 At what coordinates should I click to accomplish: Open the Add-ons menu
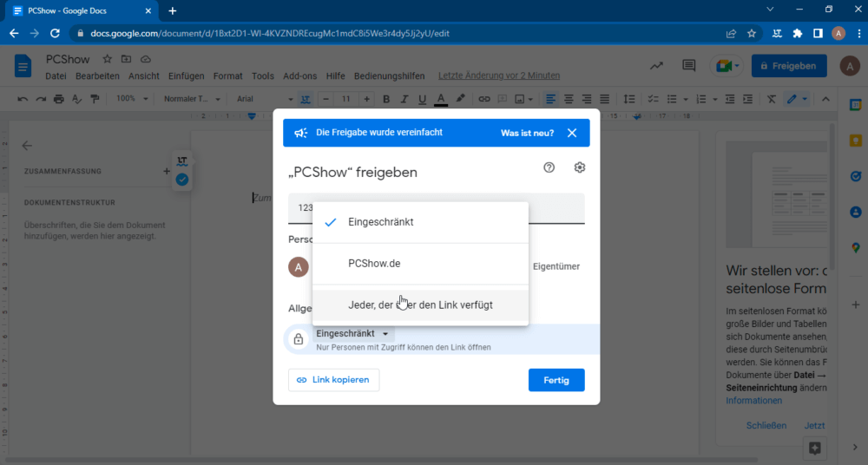(x=299, y=75)
